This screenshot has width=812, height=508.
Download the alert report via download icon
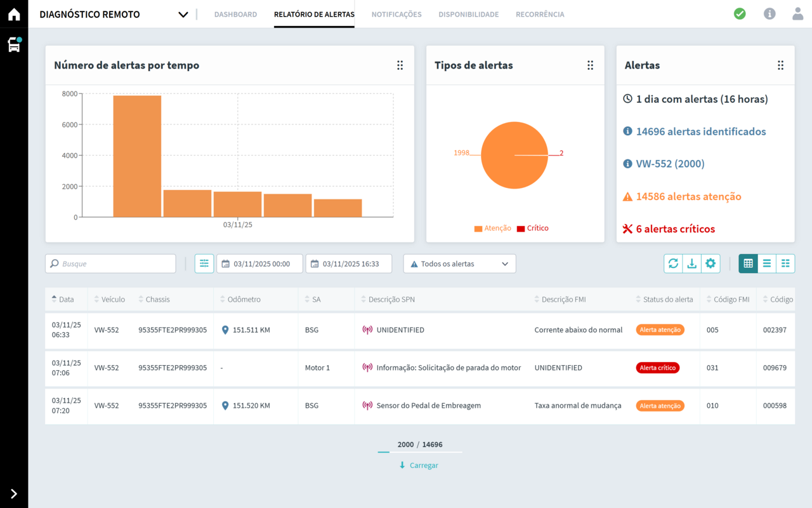point(691,264)
